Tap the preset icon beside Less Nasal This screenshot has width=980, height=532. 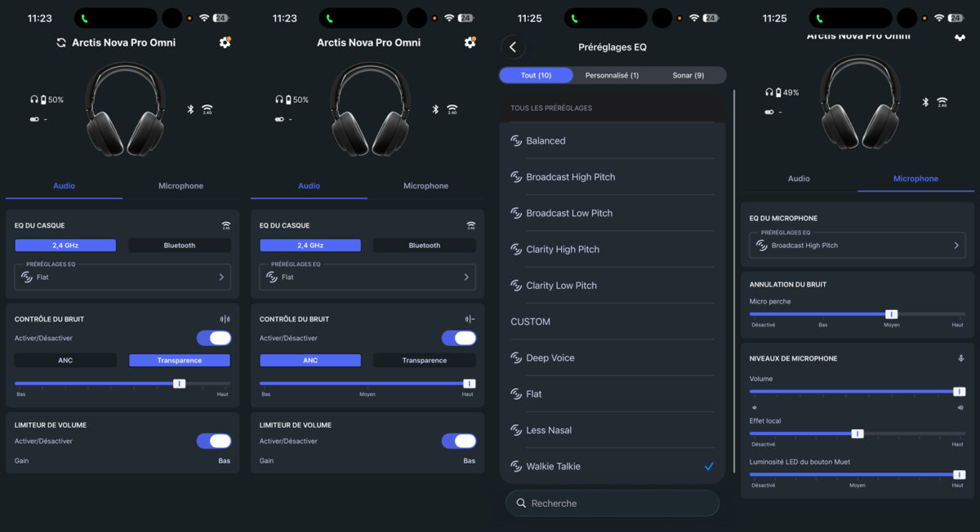pos(516,430)
